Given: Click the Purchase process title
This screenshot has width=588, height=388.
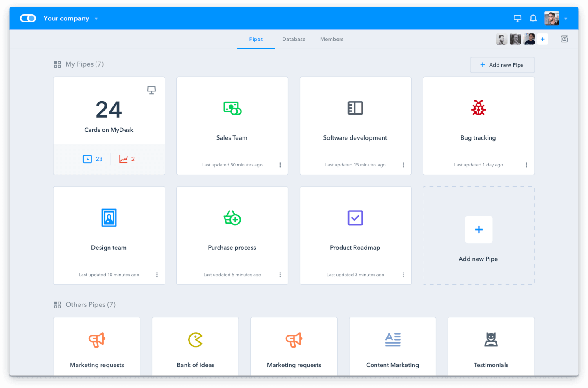Looking at the screenshot, I should [x=232, y=248].
